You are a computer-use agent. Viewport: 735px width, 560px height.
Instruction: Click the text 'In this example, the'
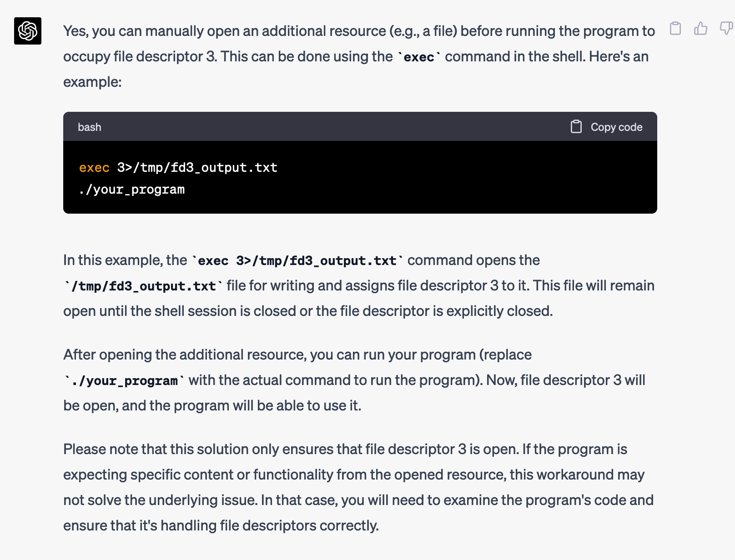pyautogui.click(x=125, y=260)
